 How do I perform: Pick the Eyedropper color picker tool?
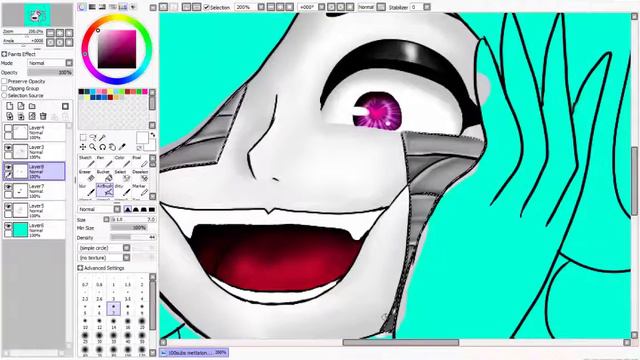122,147
